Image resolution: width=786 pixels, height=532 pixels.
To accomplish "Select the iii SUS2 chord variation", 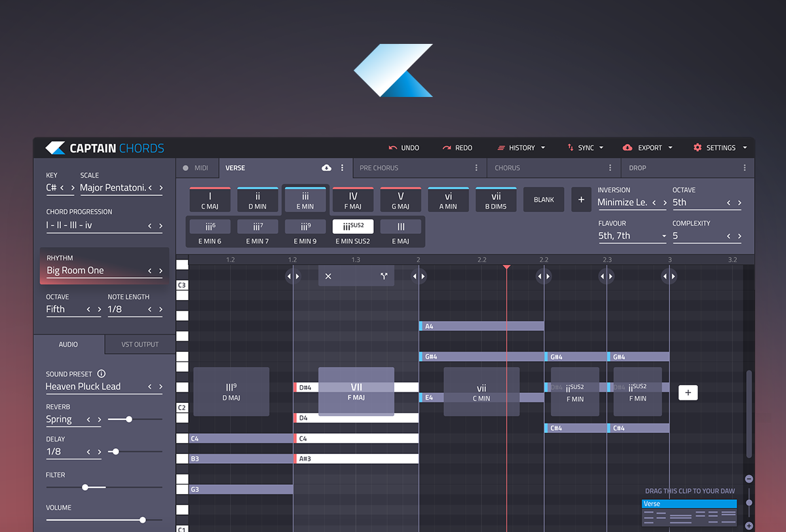I will point(353,233).
